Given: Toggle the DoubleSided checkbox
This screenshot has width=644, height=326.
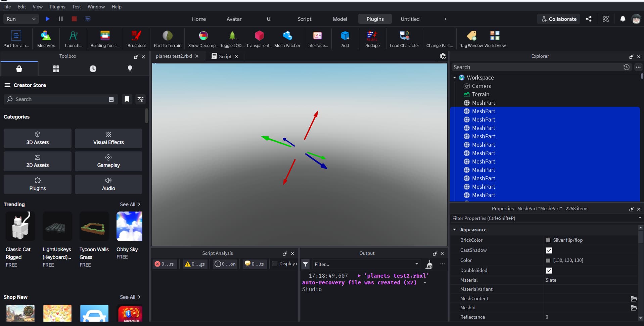Looking at the screenshot, I should pyautogui.click(x=549, y=271).
